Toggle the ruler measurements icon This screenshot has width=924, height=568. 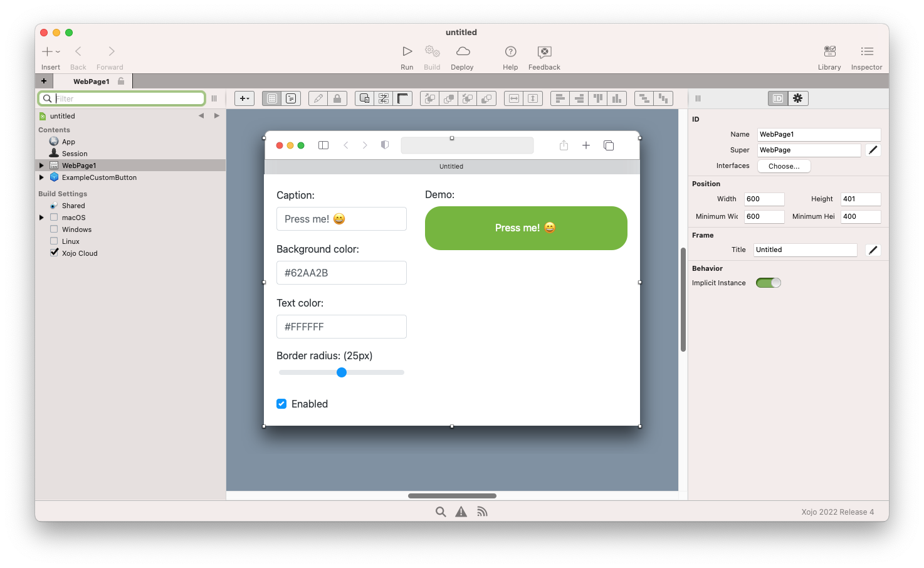(x=402, y=98)
